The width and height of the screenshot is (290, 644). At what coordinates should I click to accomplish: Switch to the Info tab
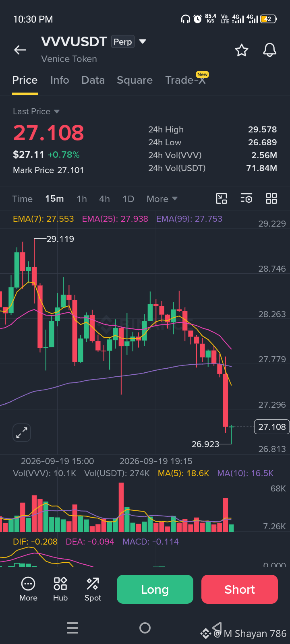[x=60, y=80]
